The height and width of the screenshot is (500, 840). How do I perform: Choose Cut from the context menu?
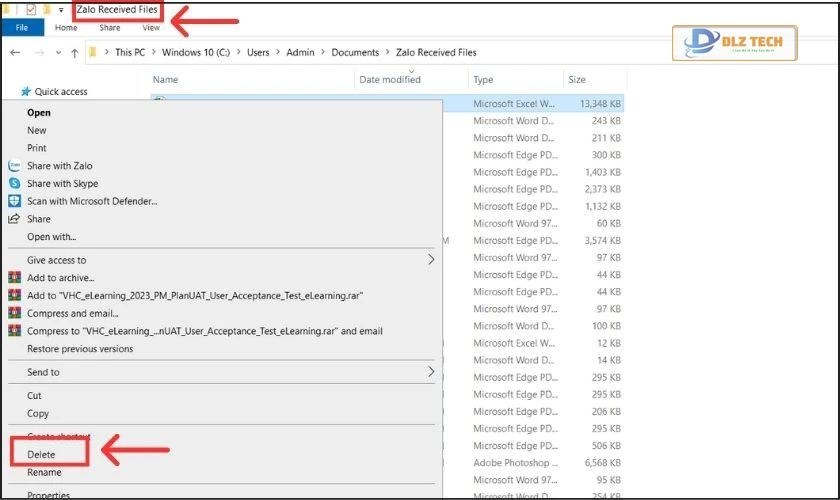34,395
